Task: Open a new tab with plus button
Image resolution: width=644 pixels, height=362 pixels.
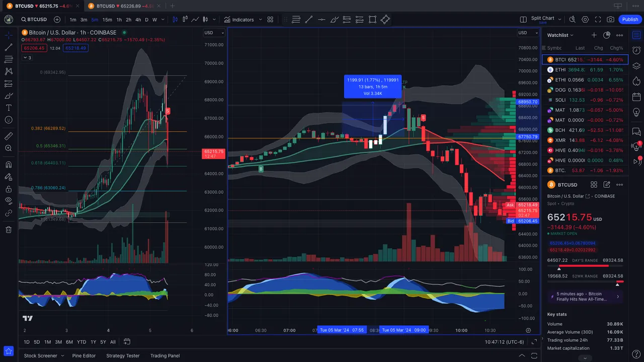Action: (x=173, y=6)
